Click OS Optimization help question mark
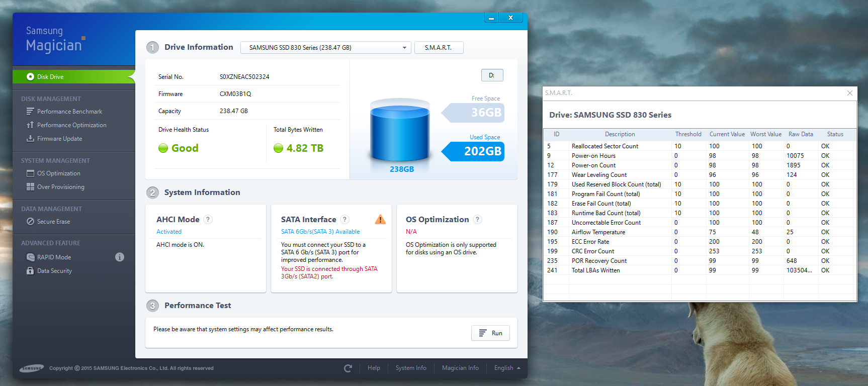Viewport: 868px width, 386px height. tap(478, 220)
